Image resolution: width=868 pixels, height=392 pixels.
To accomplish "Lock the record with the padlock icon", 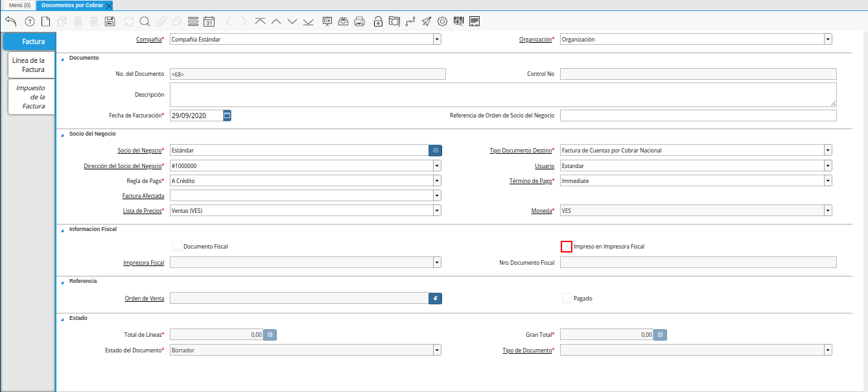I will (x=377, y=21).
